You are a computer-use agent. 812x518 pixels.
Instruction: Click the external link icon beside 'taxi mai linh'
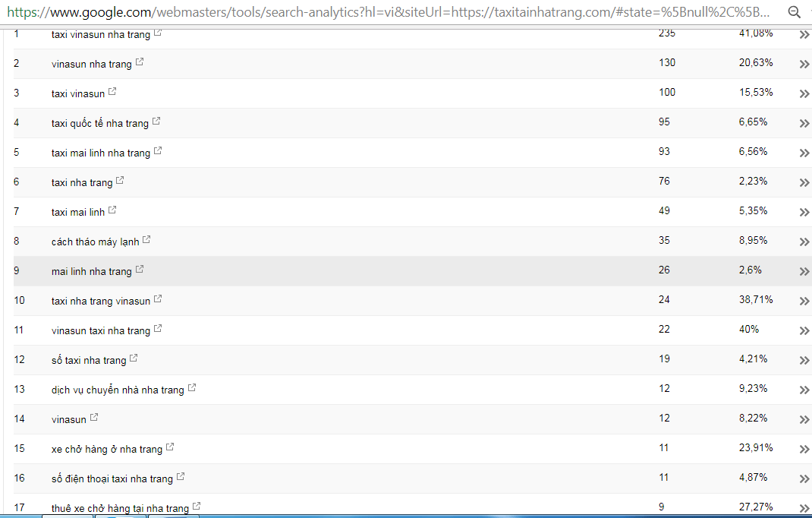click(x=112, y=210)
